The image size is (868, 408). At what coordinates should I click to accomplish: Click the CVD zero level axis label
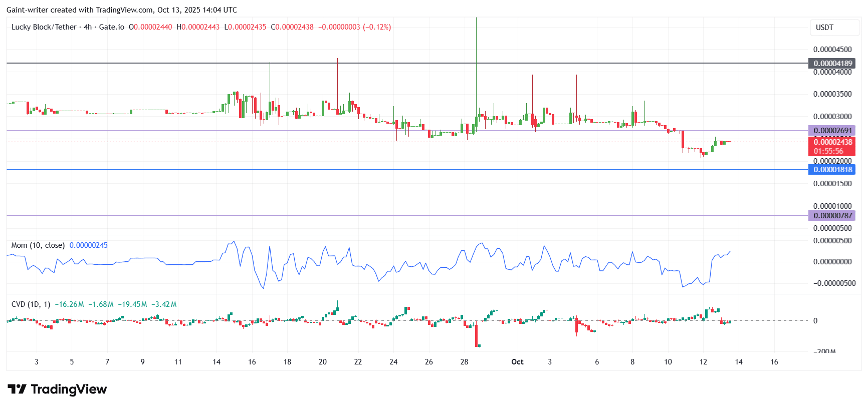coord(815,321)
